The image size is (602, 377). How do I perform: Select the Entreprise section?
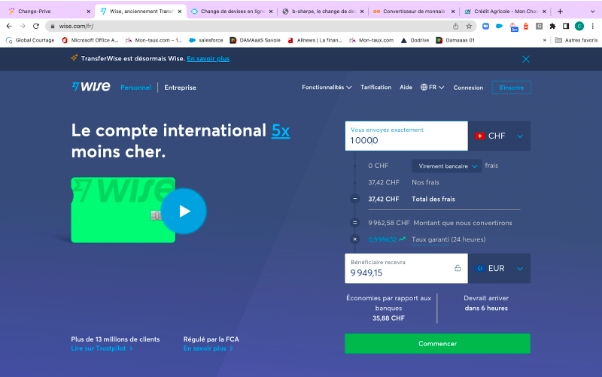tap(180, 88)
